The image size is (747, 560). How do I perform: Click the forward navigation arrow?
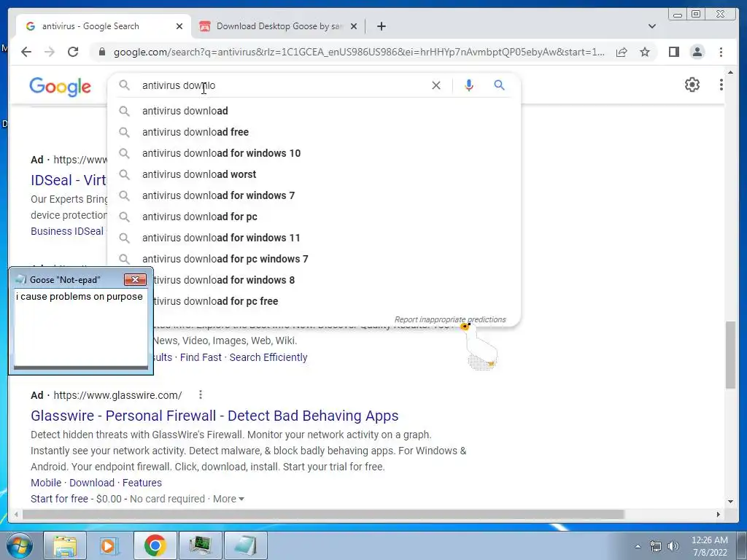[50, 52]
